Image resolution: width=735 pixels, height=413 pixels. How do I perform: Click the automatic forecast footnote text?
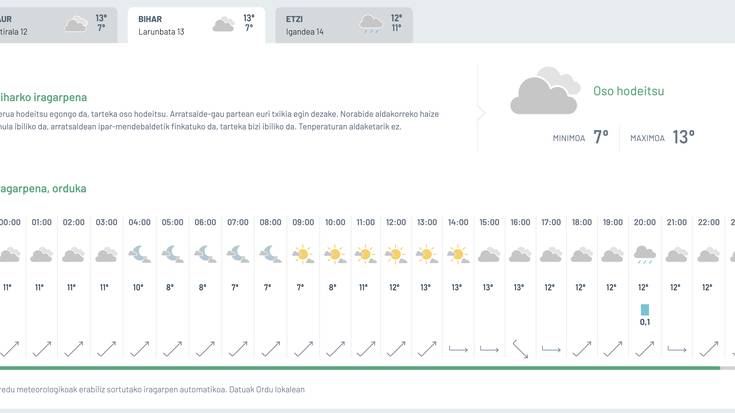point(152,390)
